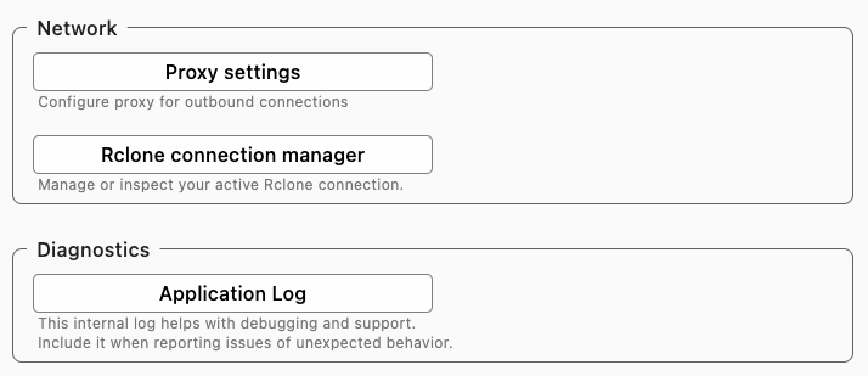Click the Application Log button label
The width and height of the screenshot is (868, 376).
232,293
